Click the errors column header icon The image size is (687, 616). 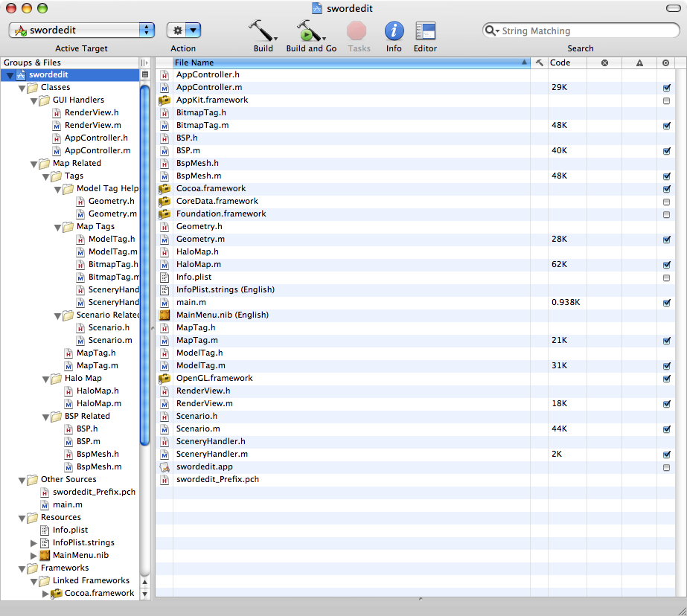[604, 63]
